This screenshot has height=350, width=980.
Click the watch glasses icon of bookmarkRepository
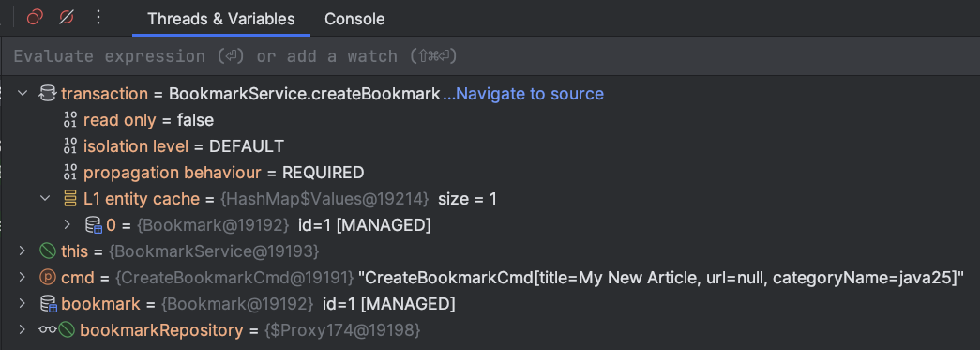pyautogui.click(x=48, y=330)
